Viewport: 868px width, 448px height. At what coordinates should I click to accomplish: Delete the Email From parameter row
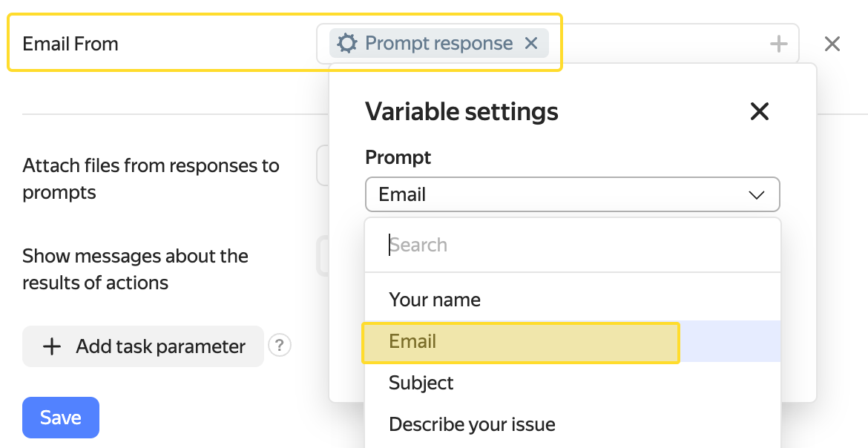pos(832,45)
